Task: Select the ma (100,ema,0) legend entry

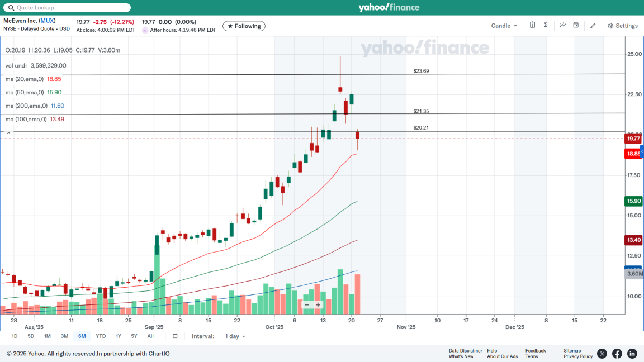Action: click(35, 120)
